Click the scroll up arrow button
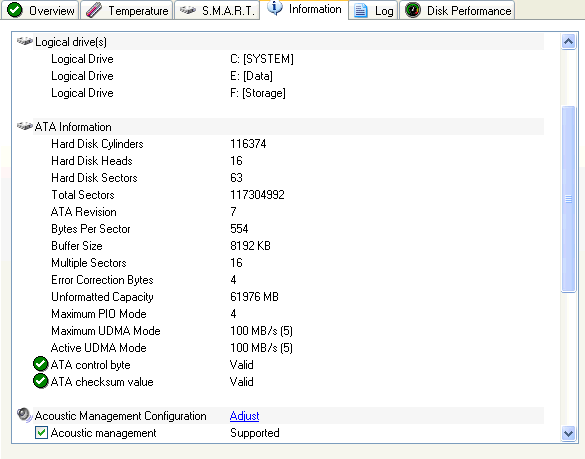This screenshot has height=459, width=585. coord(568,41)
